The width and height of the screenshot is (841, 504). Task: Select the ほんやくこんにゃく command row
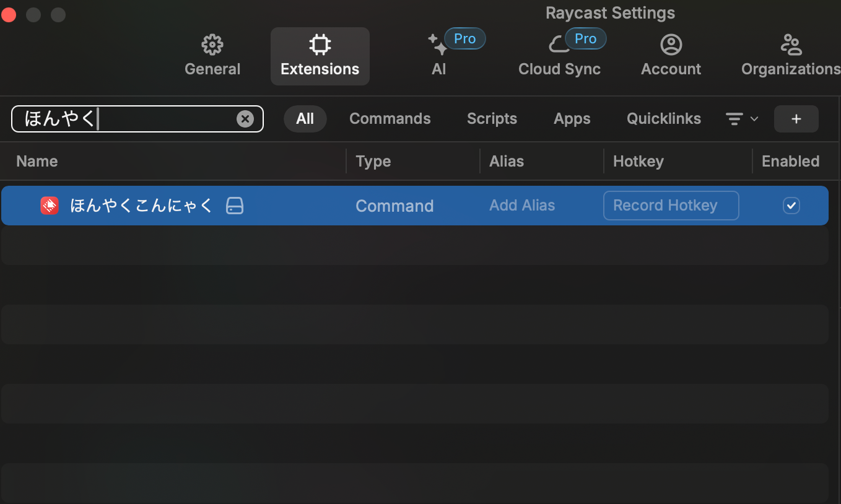click(x=415, y=206)
